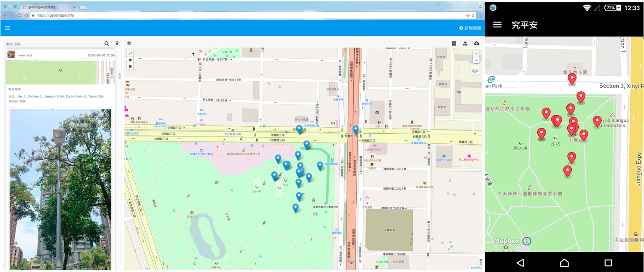
Task: Open the map layers control
Action: click(475, 70)
